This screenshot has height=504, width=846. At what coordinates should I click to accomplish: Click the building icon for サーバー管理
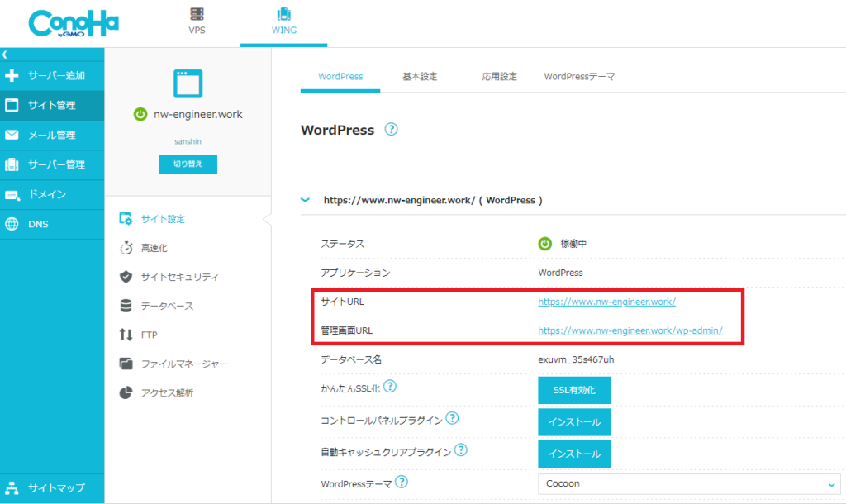point(12,164)
